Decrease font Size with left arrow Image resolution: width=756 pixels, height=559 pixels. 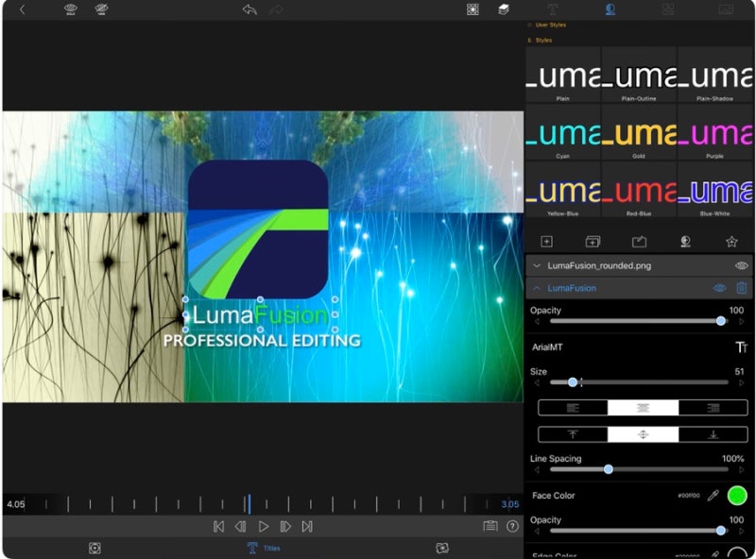click(537, 382)
